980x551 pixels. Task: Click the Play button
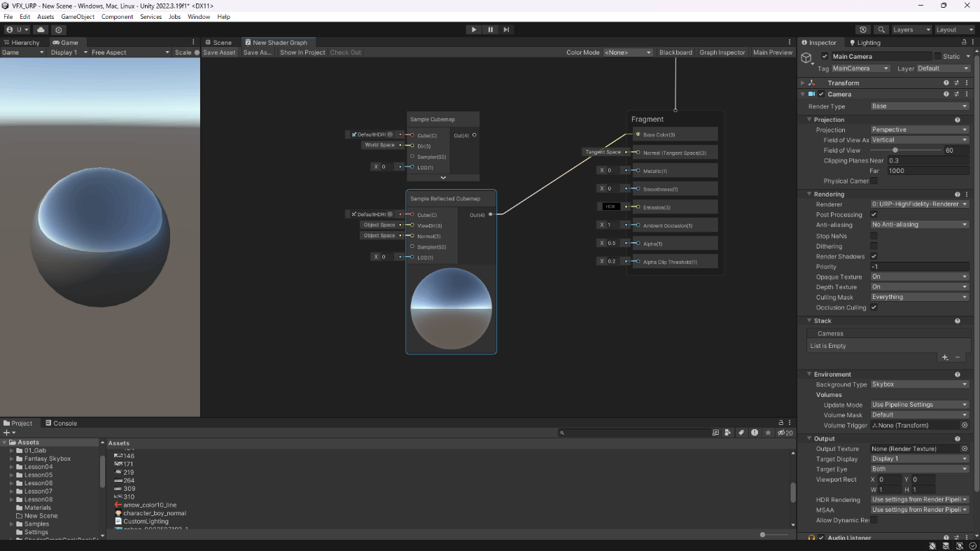pyautogui.click(x=474, y=29)
